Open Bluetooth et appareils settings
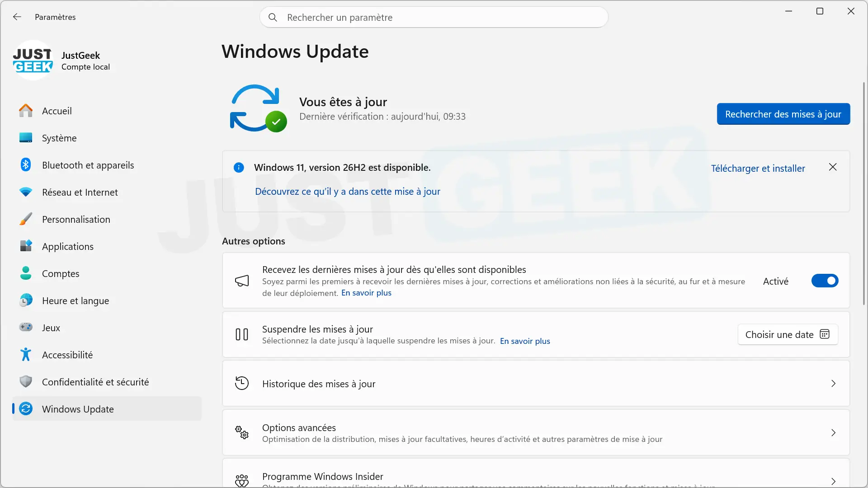Screen dimensions: 868x488 click(x=107, y=165)
